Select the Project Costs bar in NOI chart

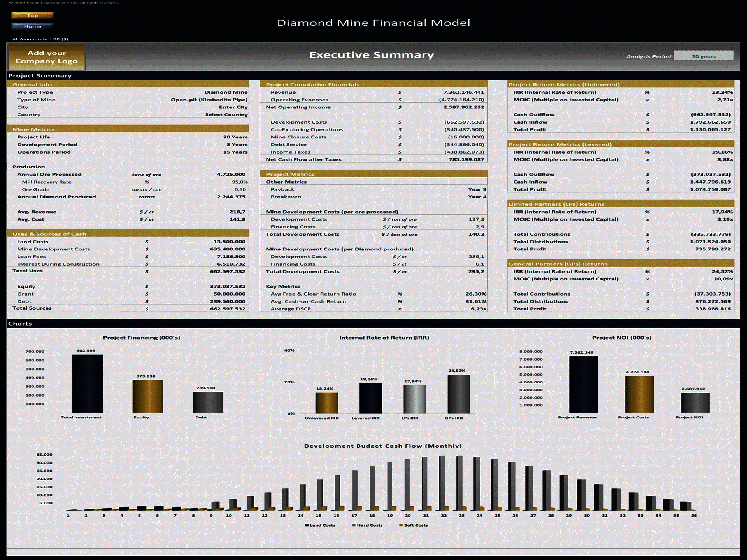pyautogui.click(x=639, y=394)
